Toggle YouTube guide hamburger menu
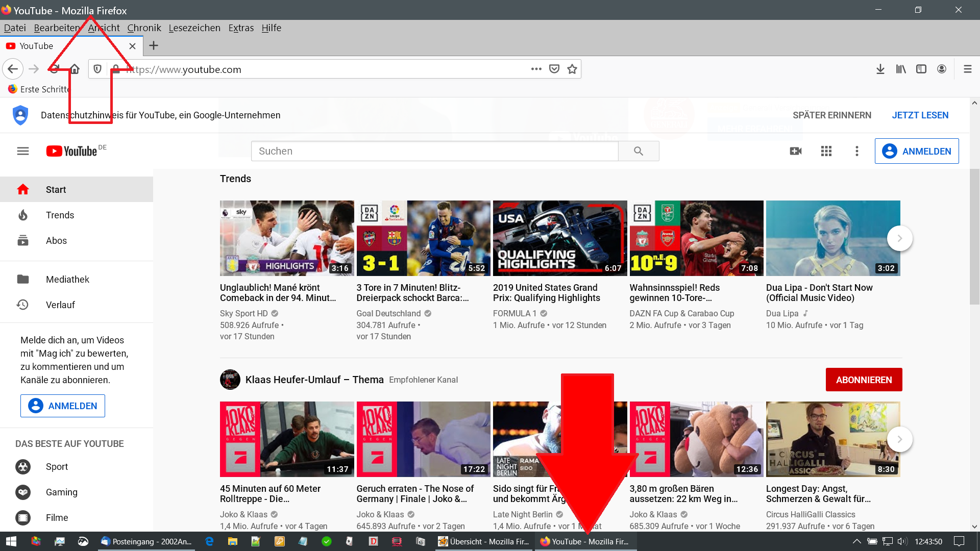Screen dimensions: 980x551 23,151
